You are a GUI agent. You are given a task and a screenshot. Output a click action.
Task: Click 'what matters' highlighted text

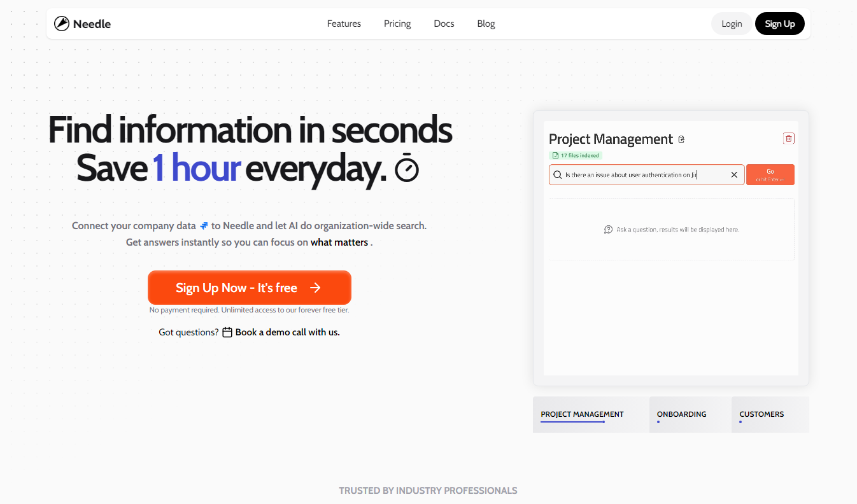pyautogui.click(x=339, y=242)
